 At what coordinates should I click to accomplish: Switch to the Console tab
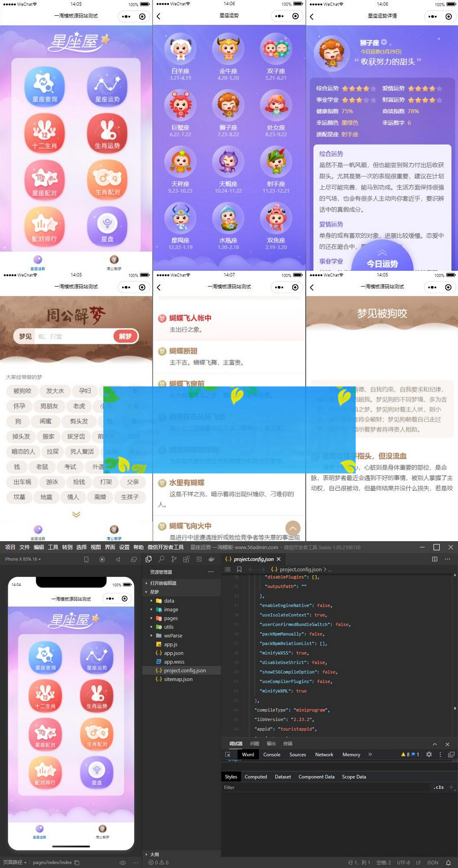coord(271,754)
